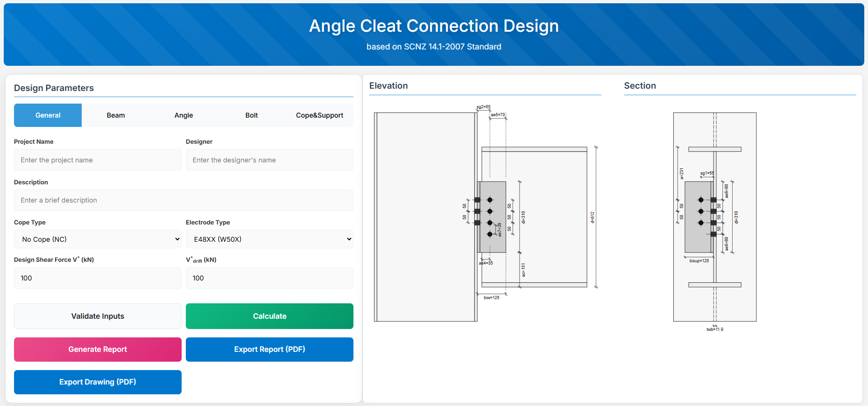Click the Project Name input field
The image size is (868, 406).
coord(98,160)
